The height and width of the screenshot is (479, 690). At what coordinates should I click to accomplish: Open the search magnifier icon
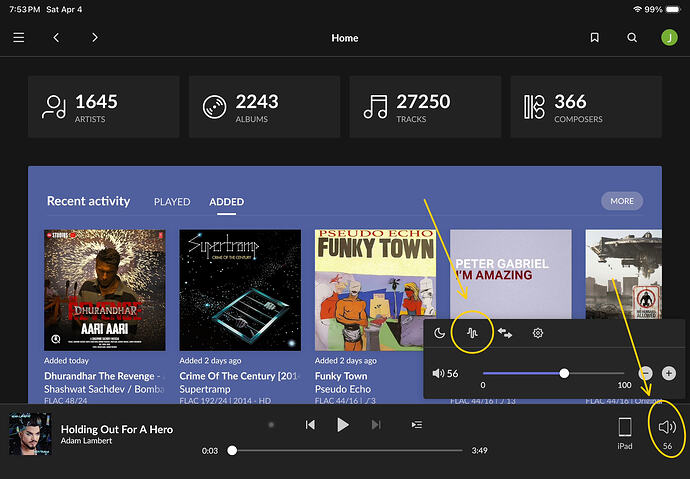point(632,37)
